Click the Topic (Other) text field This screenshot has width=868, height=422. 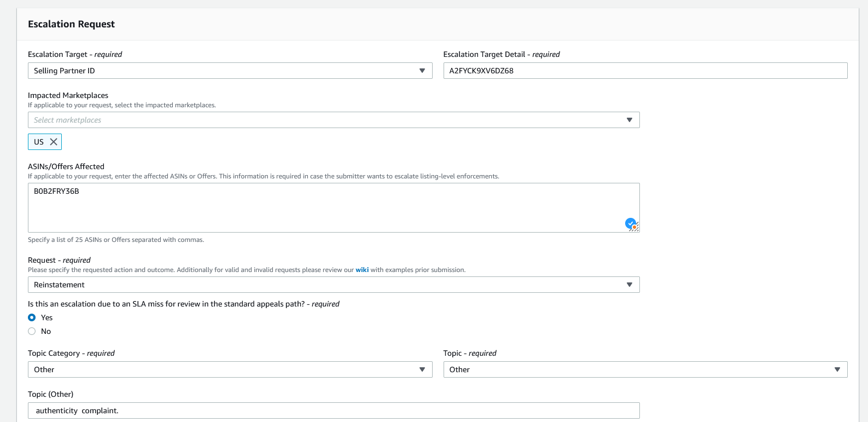(x=334, y=411)
